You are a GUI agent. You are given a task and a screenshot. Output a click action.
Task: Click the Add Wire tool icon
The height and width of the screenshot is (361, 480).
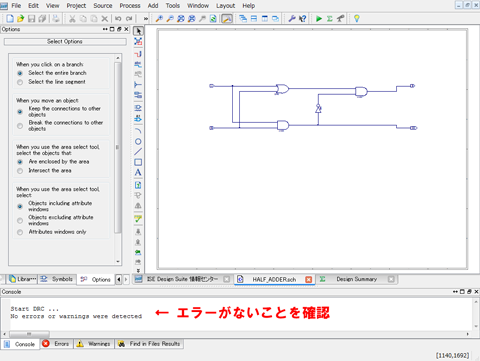pyautogui.click(x=138, y=54)
